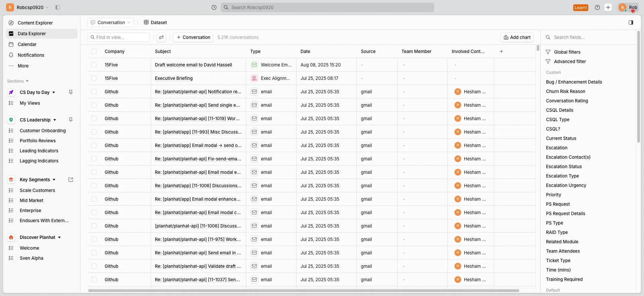
Task: Click the + Conversation button
Action: click(x=193, y=37)
